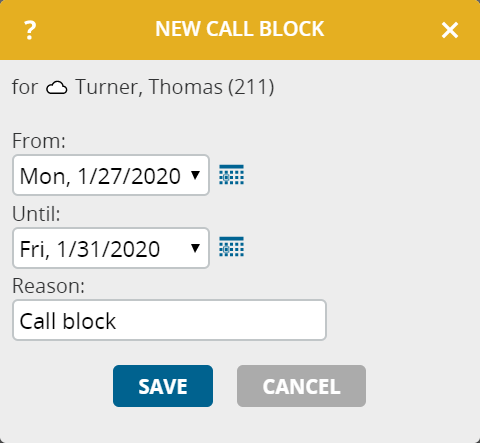The width and height of the screenshot is (480, 443).
Task: Select the Mon, 1/27/2020 date combo box
Action: click(x=111, y=175)
